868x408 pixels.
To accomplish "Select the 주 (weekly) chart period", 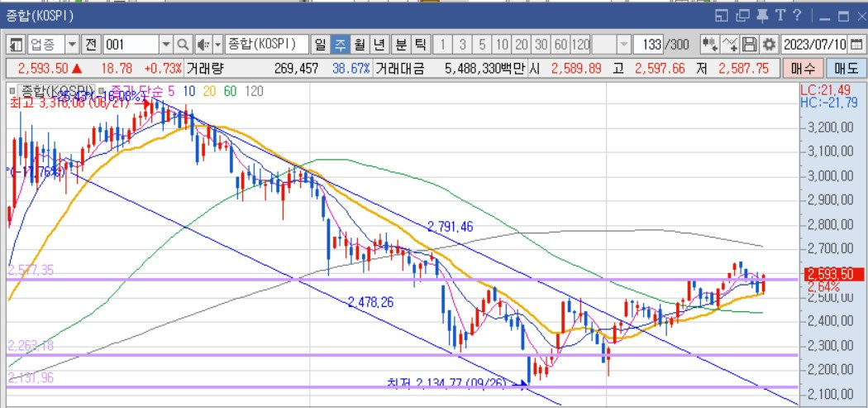I will tap(339, 45).
